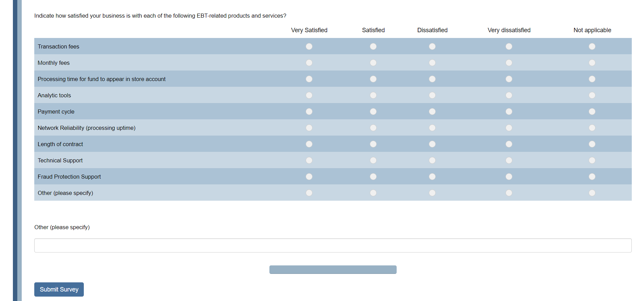
Task: Mark Transaction fees as Not applicable
Action: (x=592, y=46)
